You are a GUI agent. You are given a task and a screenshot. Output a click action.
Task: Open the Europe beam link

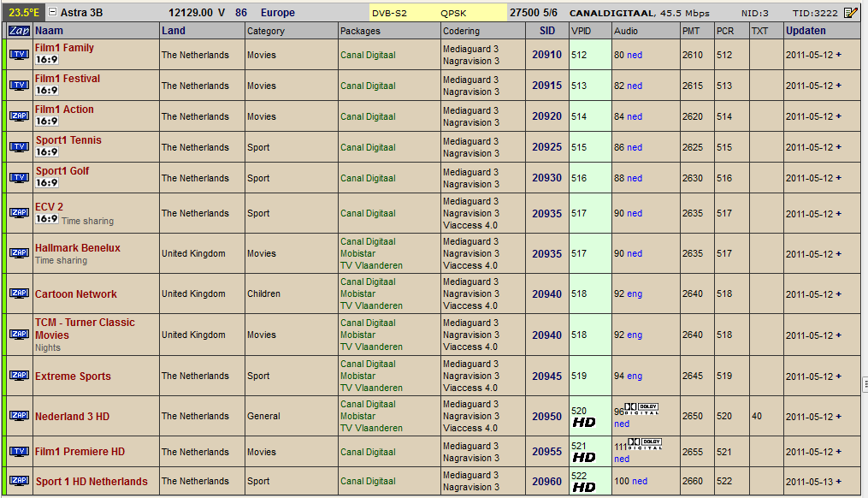point(278,12)
